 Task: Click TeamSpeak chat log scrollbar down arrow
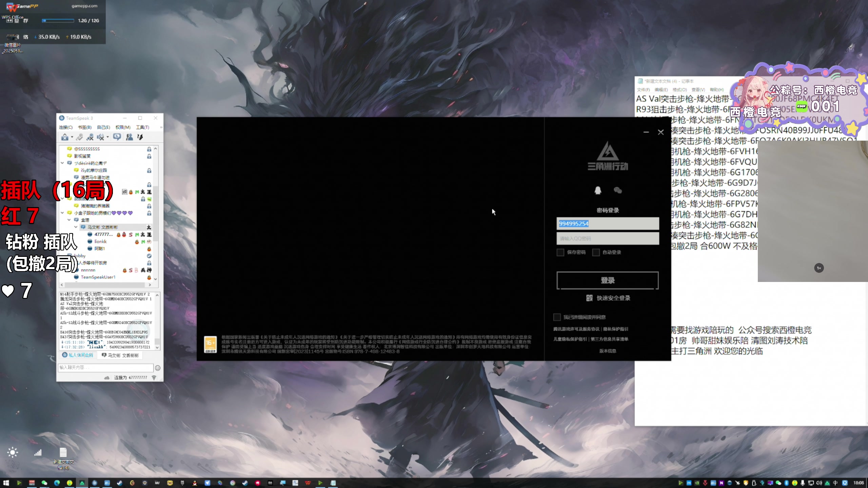(x=157, y=348)
